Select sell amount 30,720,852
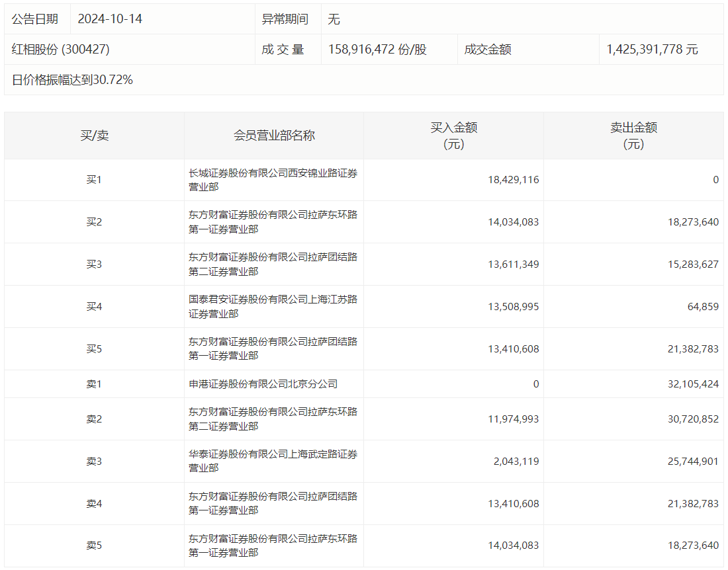Viewport: 728px width, 570px height. point(693,419)
